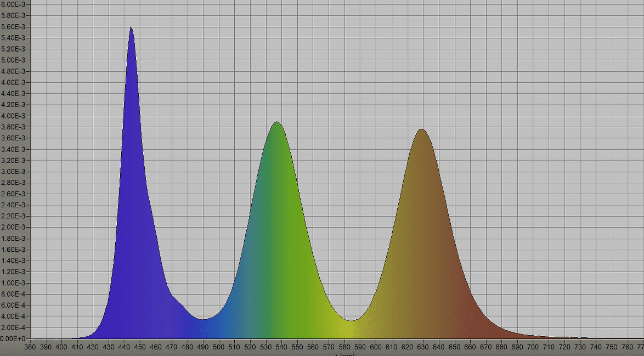
Task: Click the '2.60E-3' y-axis label
Action: [x=13, y=194]
